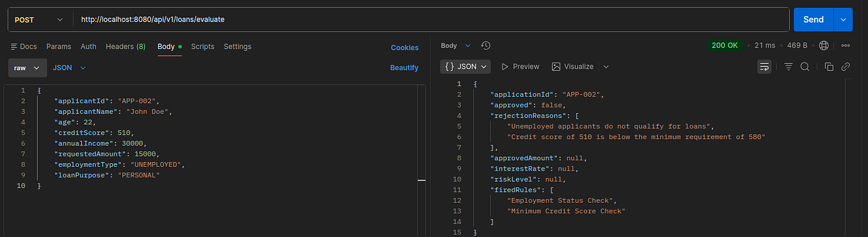Click the Docs icon tab

[x=24, y=47]
